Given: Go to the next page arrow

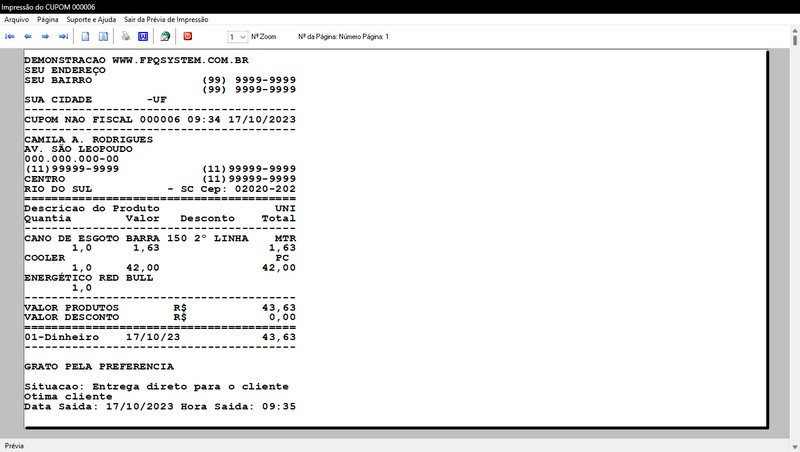Looking at the screenshot, I should pyautogui.click(x=45, y=36).
